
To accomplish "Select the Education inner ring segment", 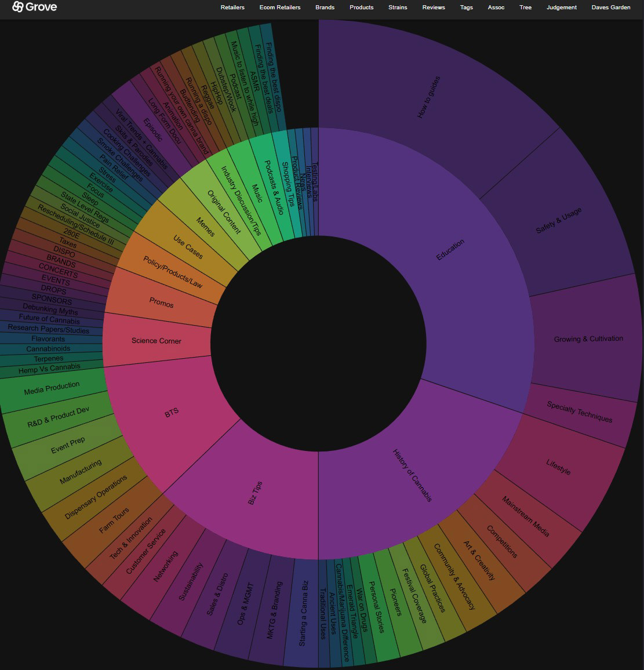I will pyautogui.click(x=450, y=250).
